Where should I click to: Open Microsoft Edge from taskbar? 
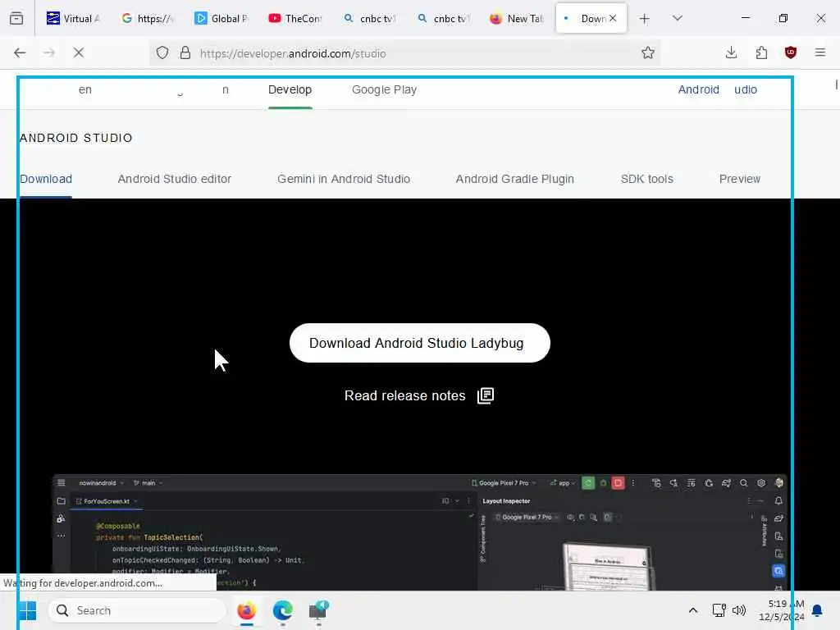click(x=282, y=610)
